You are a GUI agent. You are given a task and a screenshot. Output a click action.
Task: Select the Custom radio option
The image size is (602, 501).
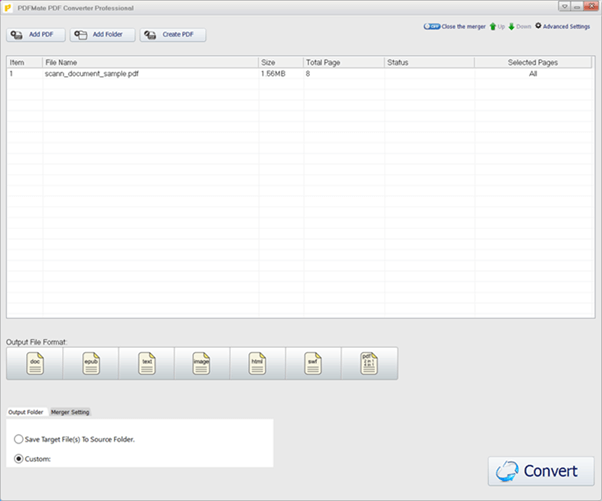33,459
